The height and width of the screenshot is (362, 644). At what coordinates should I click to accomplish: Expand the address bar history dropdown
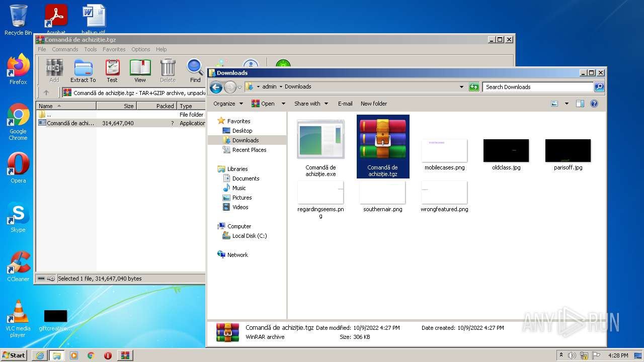(461, 87)
